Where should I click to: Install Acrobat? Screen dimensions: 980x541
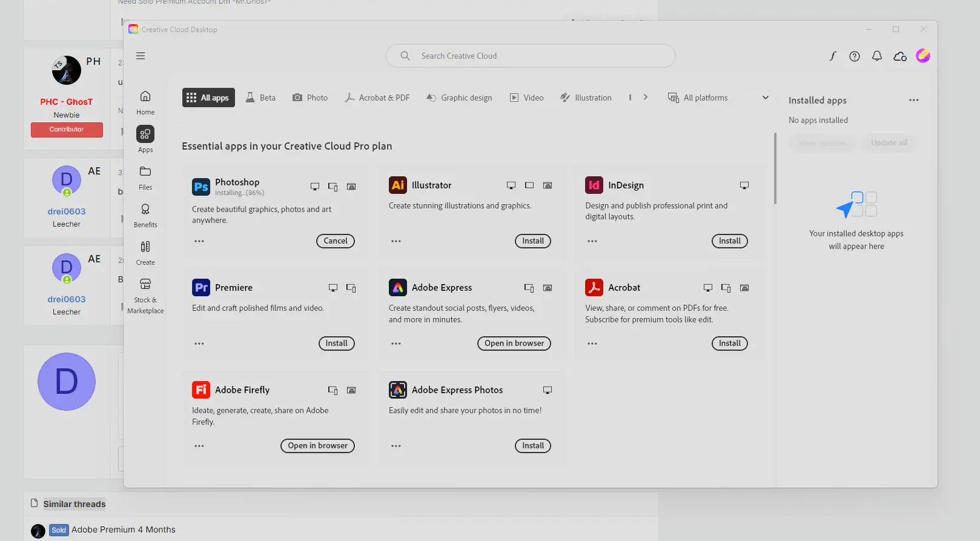click(730, 343)
